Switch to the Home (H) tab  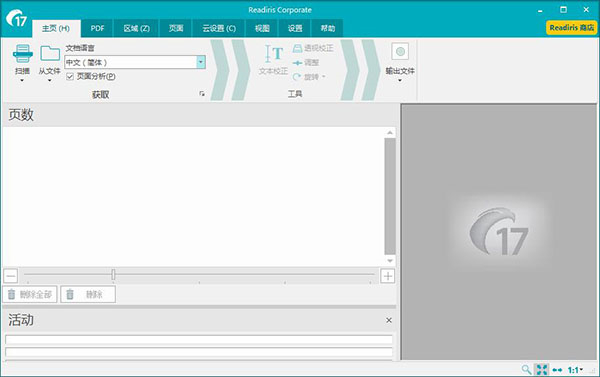(56, 28)
